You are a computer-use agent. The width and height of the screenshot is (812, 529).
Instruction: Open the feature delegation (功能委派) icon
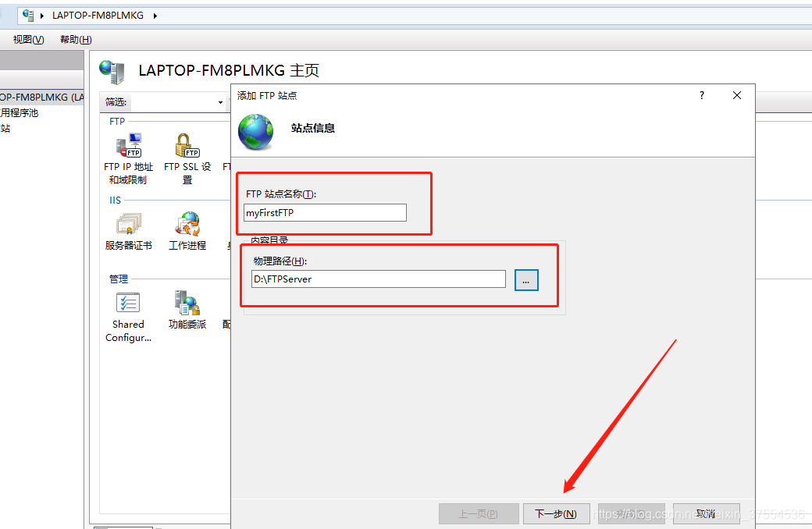click(x=187, y=304)
